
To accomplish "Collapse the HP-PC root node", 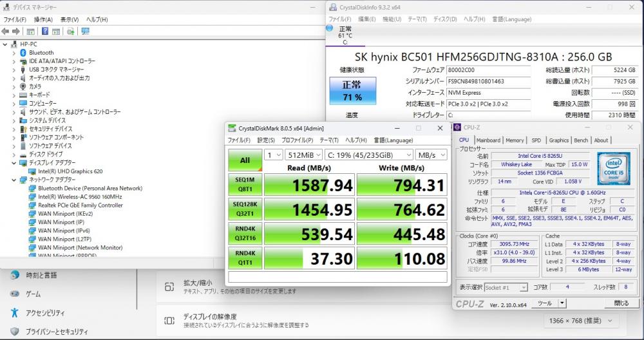I will click(5, 44).
